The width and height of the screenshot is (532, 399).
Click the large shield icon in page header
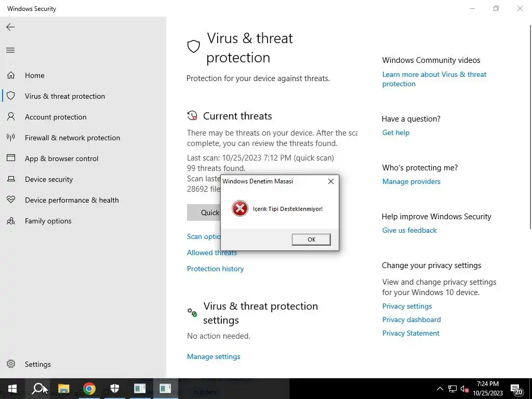[194, 46]
